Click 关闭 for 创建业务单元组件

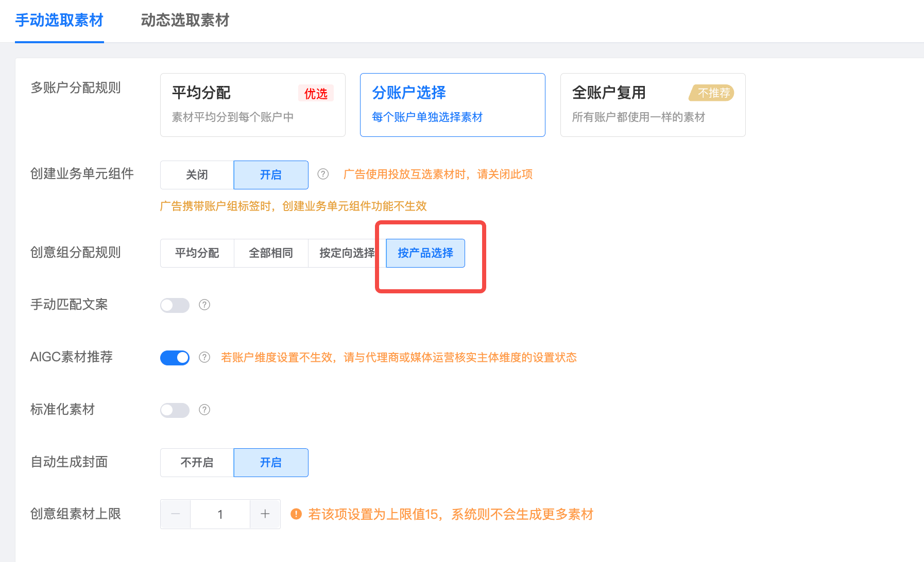point(197,175)
